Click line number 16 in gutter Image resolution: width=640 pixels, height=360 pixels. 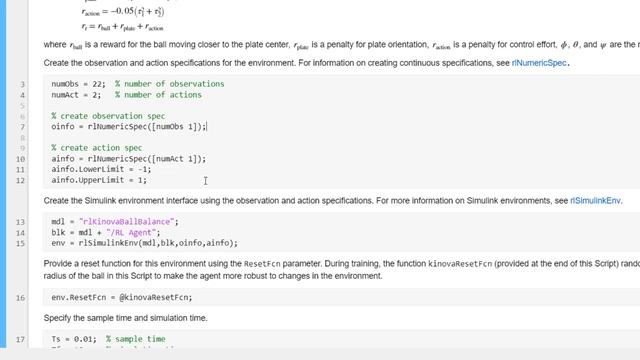[x=20, y=298]
